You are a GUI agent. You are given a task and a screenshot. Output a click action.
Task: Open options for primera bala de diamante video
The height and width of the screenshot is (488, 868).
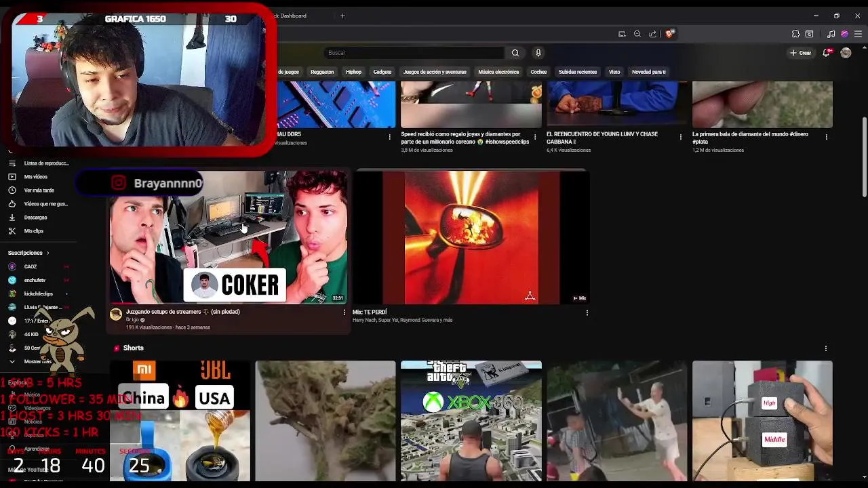[x=826, y=137]
